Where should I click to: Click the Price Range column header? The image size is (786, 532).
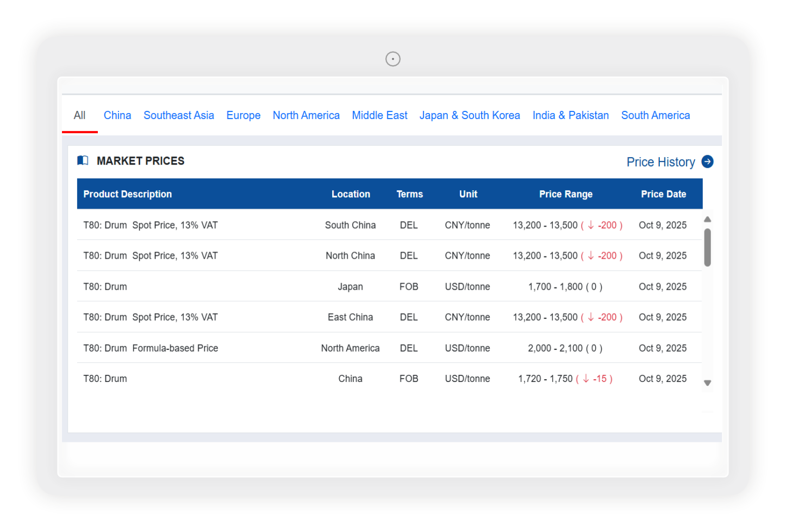pos(565,194)
